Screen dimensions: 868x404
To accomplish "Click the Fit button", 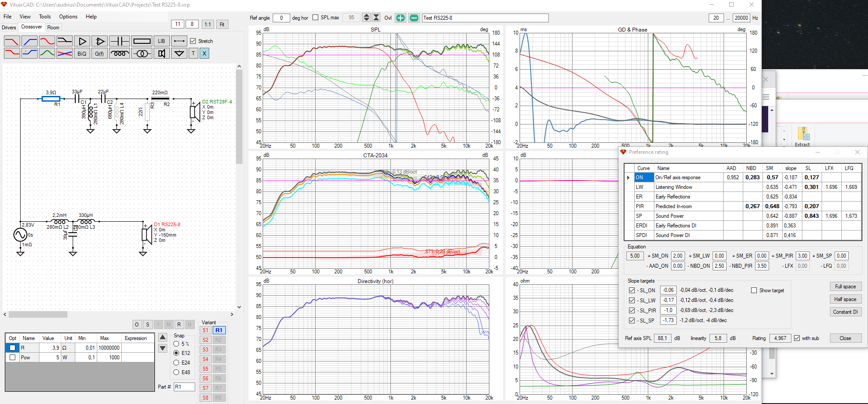I will (222, 24).
